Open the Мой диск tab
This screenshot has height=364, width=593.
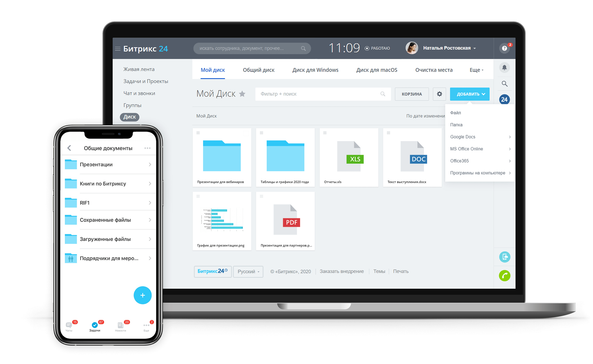[x=213, y=70]
